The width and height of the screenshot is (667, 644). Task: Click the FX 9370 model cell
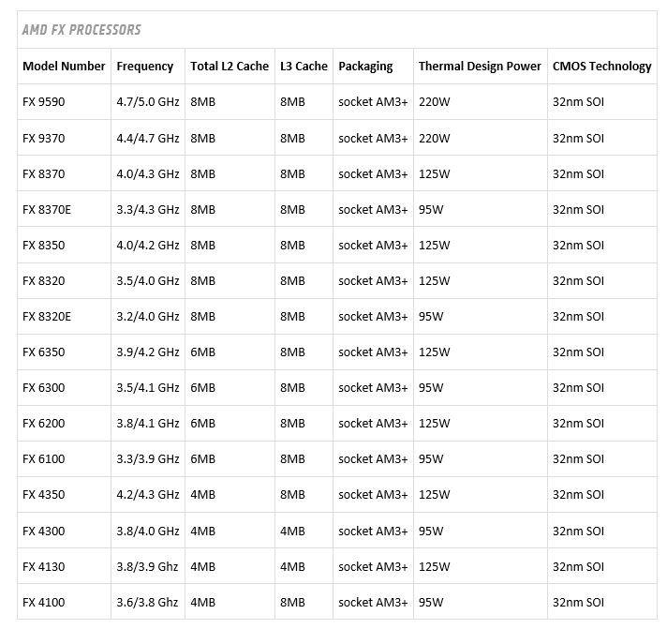(44, 138)
